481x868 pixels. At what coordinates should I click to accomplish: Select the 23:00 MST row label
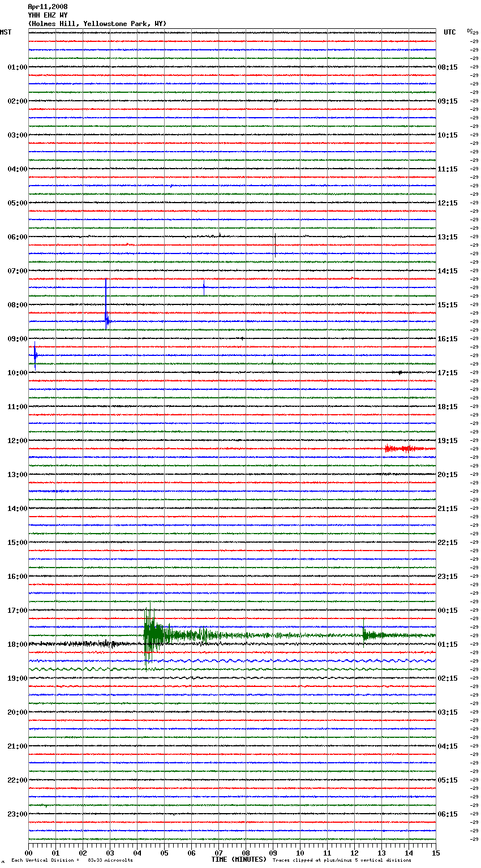(x=18, y=814)
